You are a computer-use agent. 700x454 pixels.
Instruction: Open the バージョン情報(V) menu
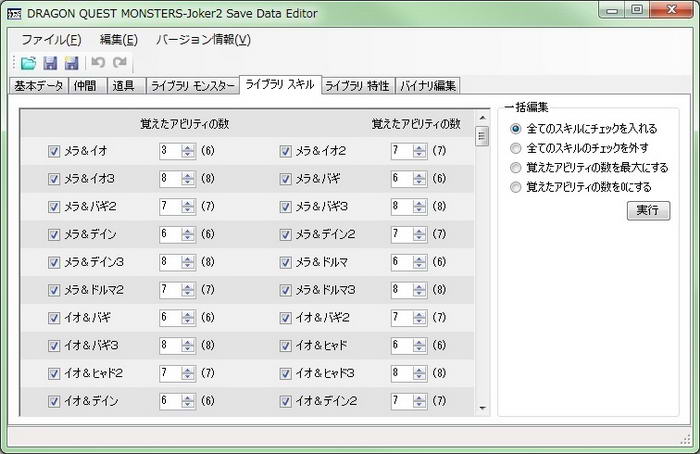pyautogui.click(x=203, y=40)
